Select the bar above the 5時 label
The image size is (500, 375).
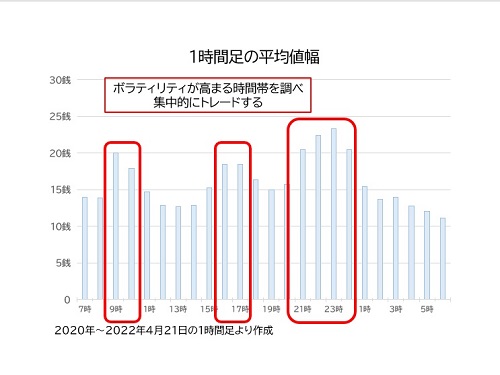pyautogui.click(x=427, y=255)
